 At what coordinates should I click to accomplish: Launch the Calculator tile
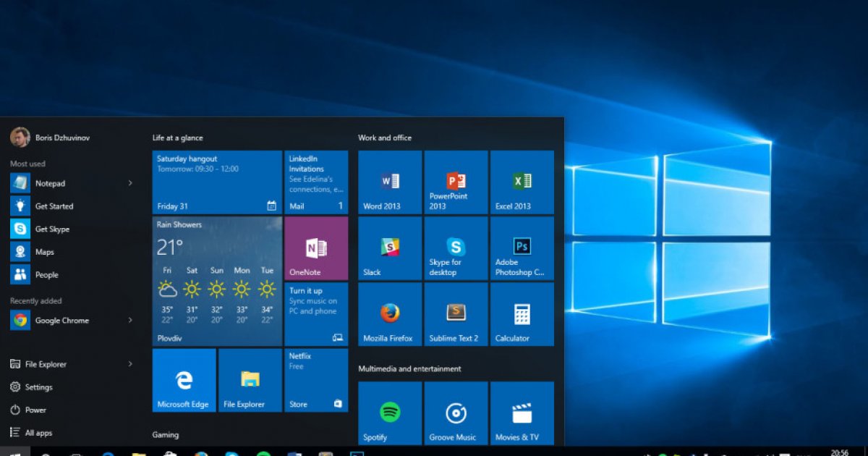(x=522, y=314)
